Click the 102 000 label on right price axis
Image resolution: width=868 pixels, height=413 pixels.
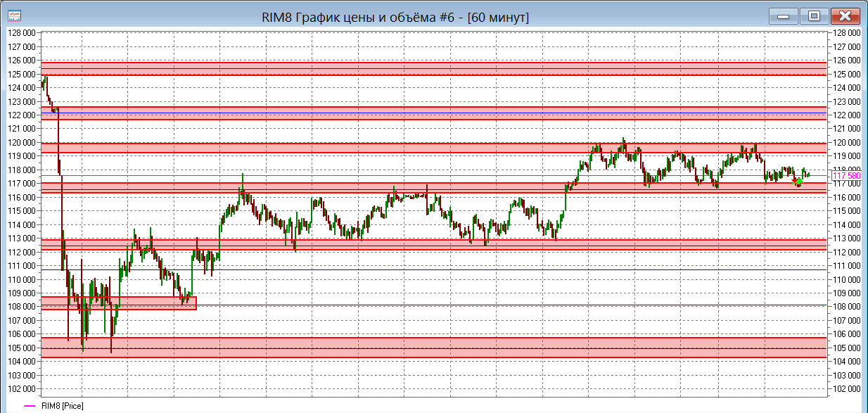846,388
